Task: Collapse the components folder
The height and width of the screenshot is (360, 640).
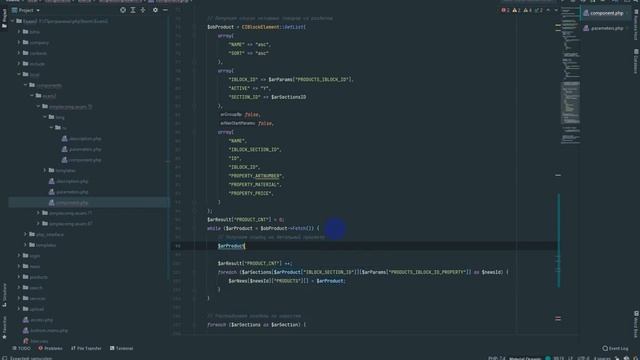Action: [x=26, y=85]
